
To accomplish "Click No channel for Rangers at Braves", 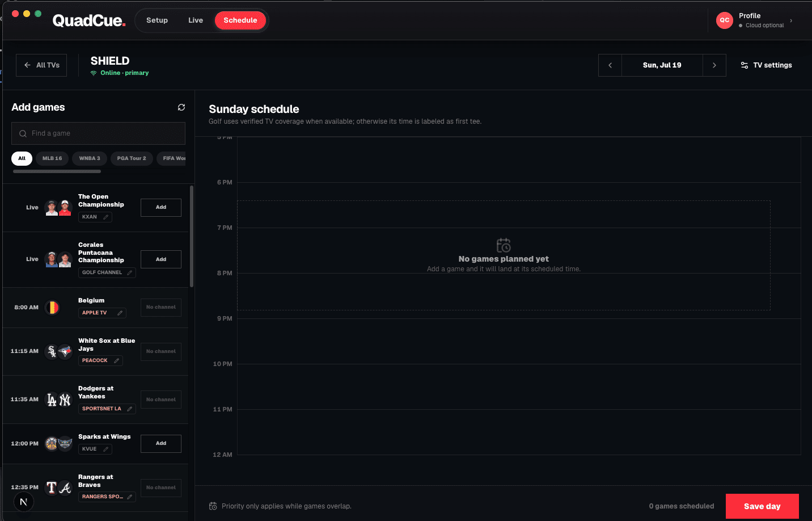I will 161,488.
